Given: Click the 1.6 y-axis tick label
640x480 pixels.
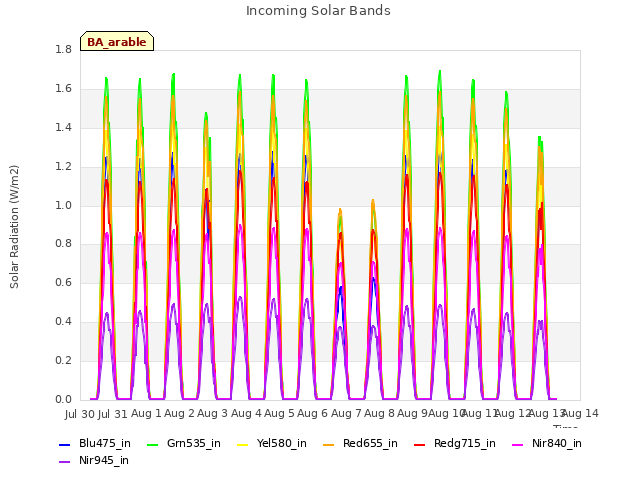Looking at the screenshot, I should pos(63,89).
